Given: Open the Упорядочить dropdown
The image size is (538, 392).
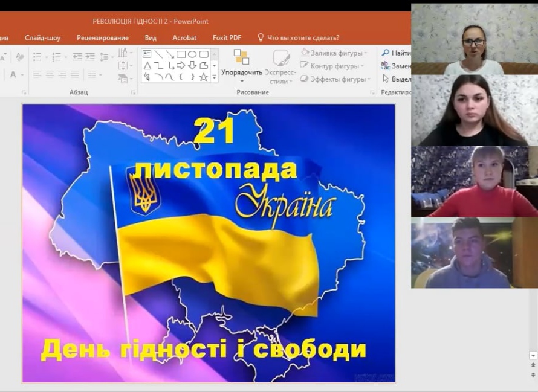Looking at the screenshot, I should [241, 72].
